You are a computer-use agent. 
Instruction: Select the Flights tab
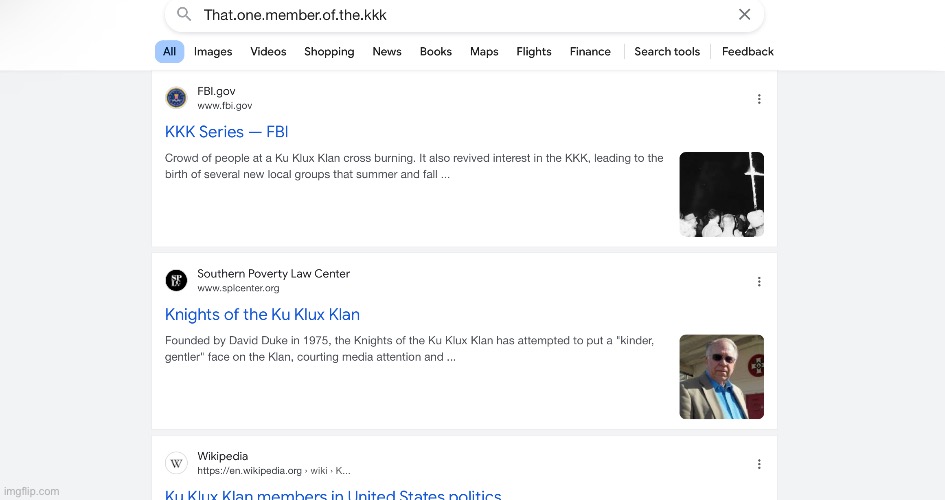tap(534, 52)
